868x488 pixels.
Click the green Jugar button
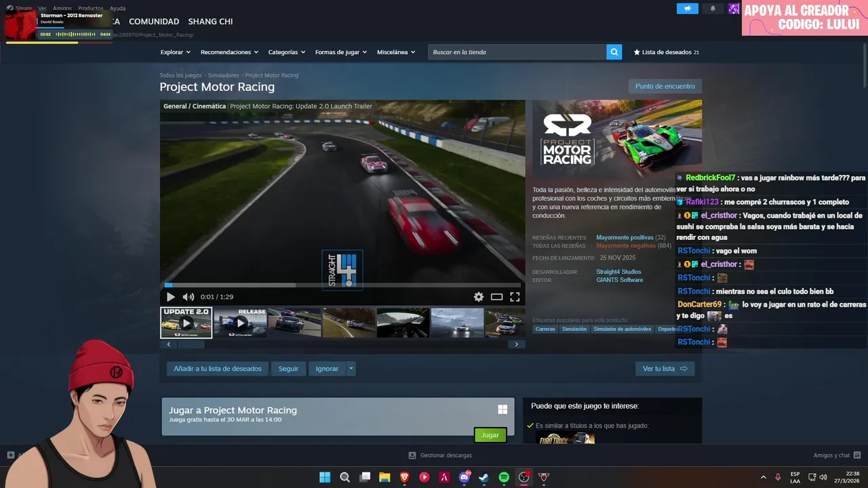tap(490, 435)
